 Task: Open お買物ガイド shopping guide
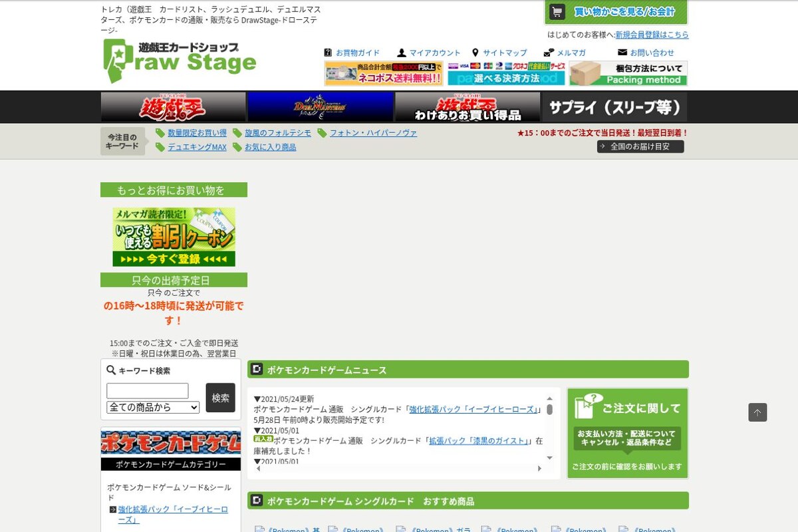pos(358,53)
